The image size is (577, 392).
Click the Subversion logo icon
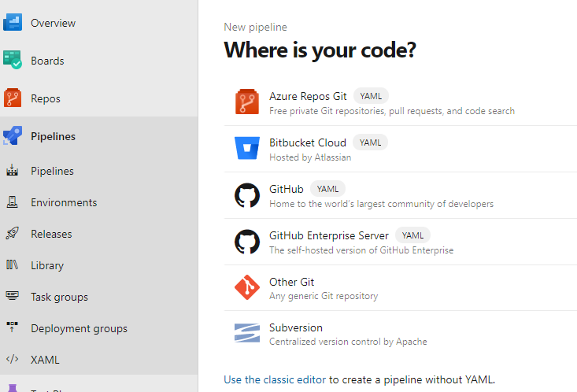click(x=247, y=334)
